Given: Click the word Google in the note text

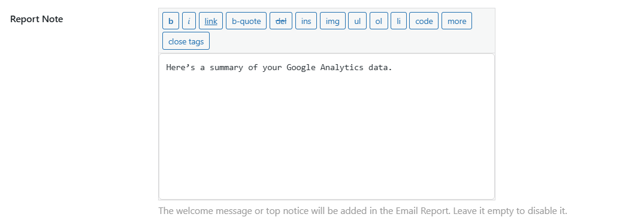Looking at the screenshot, I should [301, 68].
